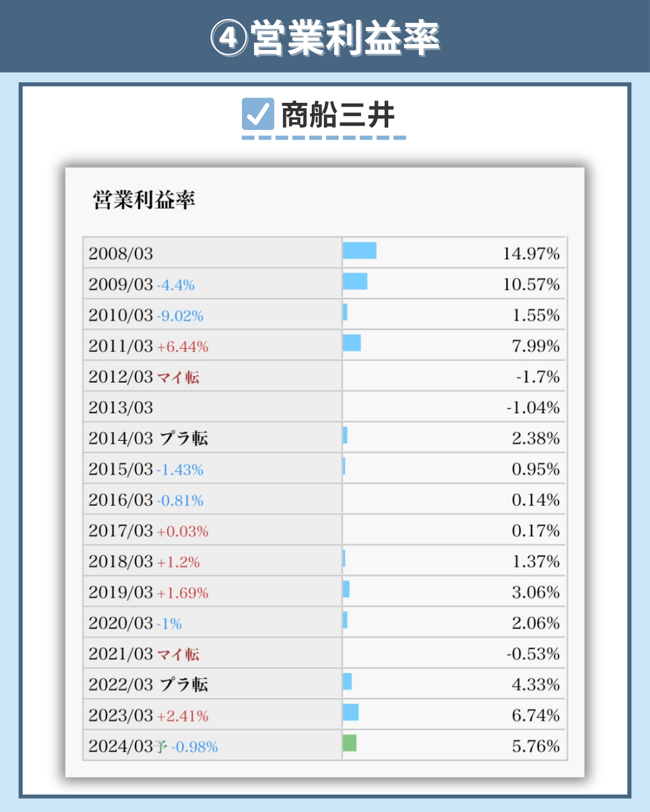The height and width of the screenshot is (812, 650).
Task: Click the 6.74% value for 2023/03
Action: pyautogui.click(x=536, y=716)
